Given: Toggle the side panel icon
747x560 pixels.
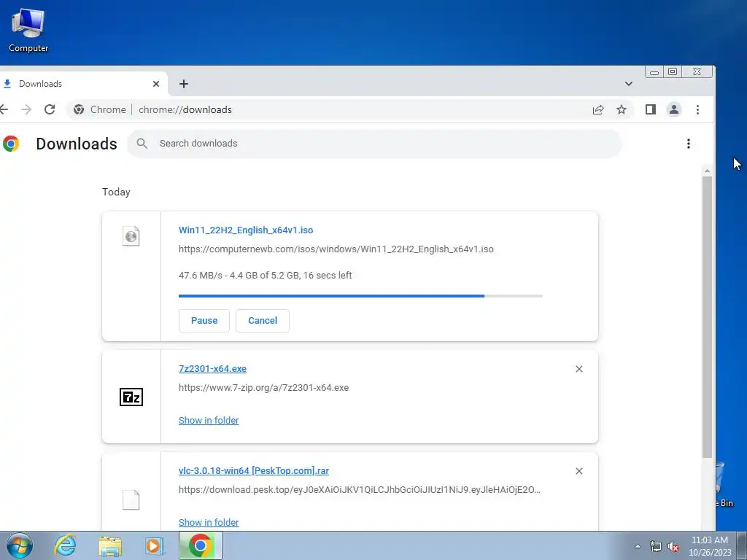Looking at the screenshot, I should 650,109.
